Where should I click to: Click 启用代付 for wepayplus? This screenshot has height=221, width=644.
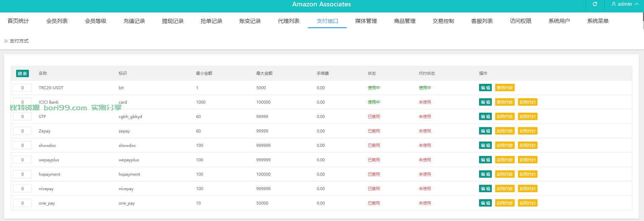coord(528,160)
